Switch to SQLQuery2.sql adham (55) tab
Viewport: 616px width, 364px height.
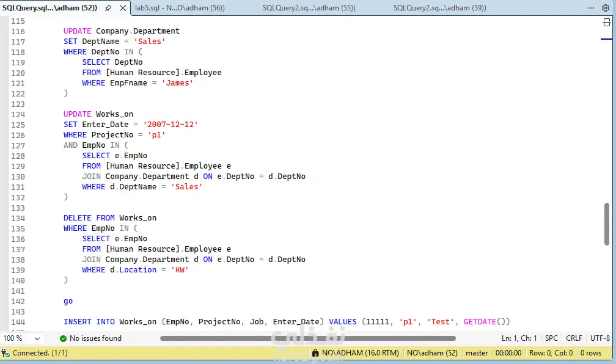pos(309,8)
